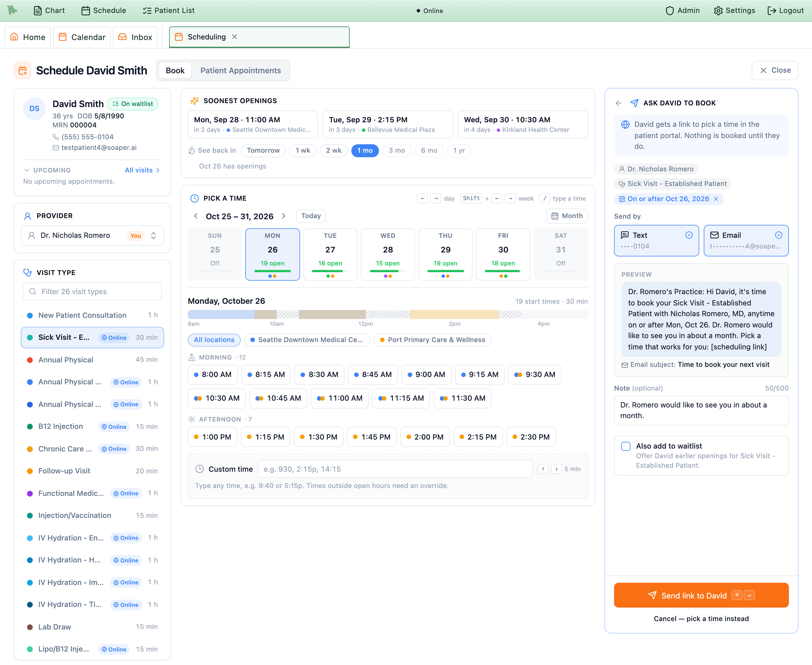812x665 pixels.
Task: Open the Inbox tab
Action: (x=135, y=37)
